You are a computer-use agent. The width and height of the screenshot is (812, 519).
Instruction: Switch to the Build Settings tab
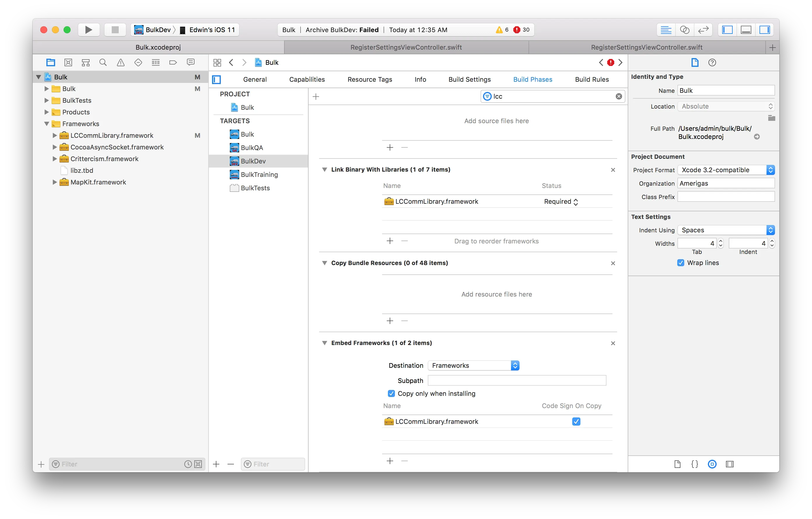click(x=469, y=79)
